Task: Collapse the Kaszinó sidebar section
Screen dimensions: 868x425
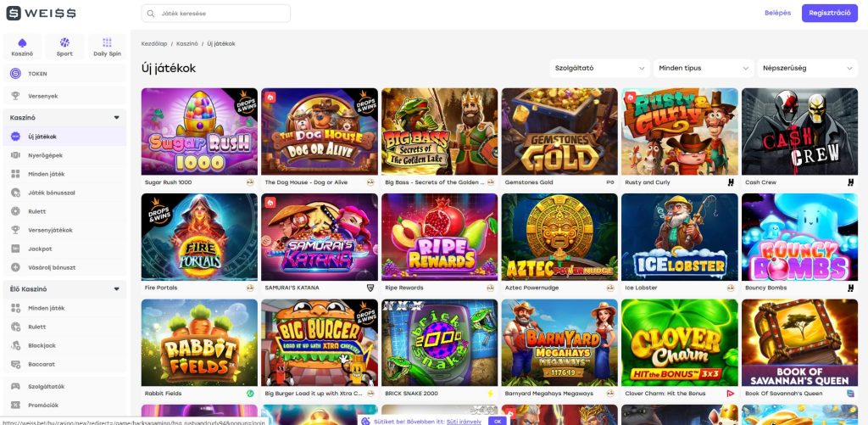Action: coord(116,117)
